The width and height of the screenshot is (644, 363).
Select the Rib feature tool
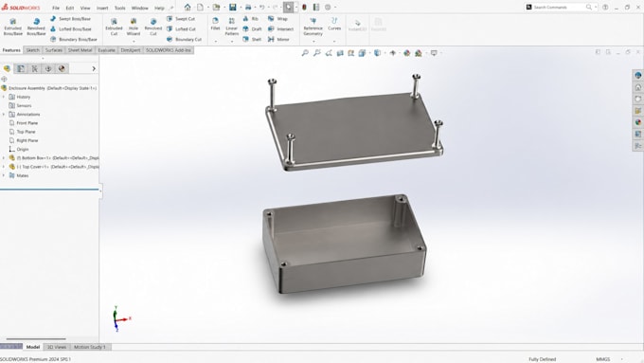pos(251,19)
